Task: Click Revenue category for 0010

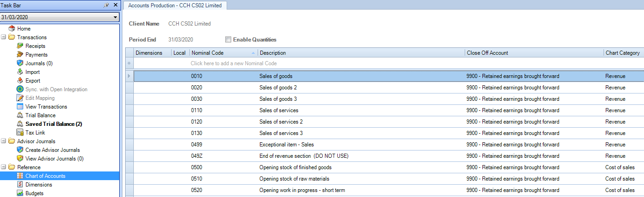Action: (624, 76)
